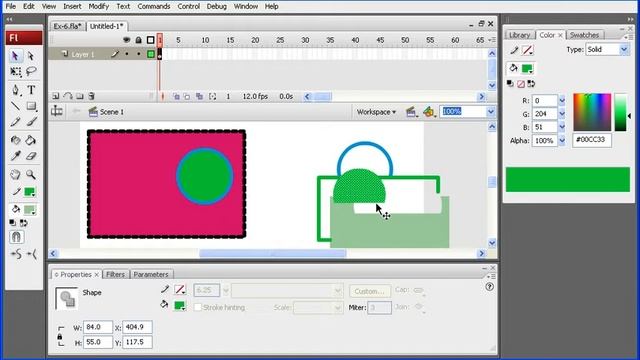The height and width of the screenshot is (360, 640).
Task: Open the Edit Scene clapper icon
Action: 411,112
